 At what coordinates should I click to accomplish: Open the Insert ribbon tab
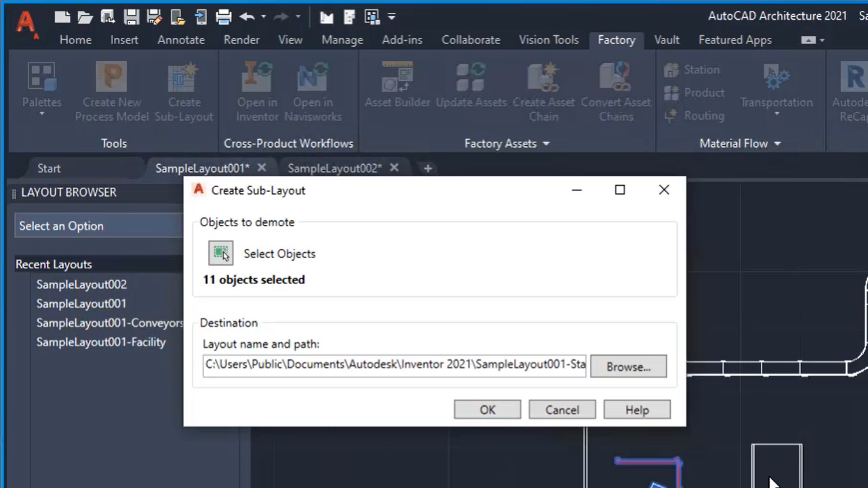coord(124,40)
